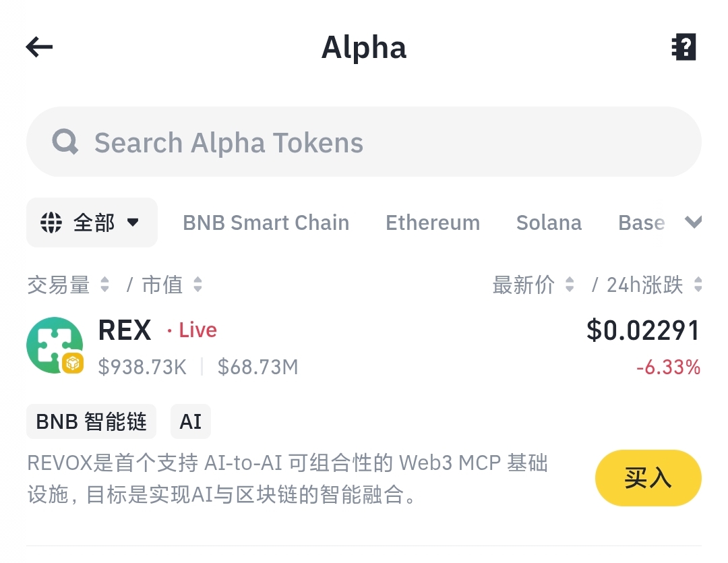Click the BNB chain badge on REX logo
The image size is (728, 563).
tap(73, 363)
